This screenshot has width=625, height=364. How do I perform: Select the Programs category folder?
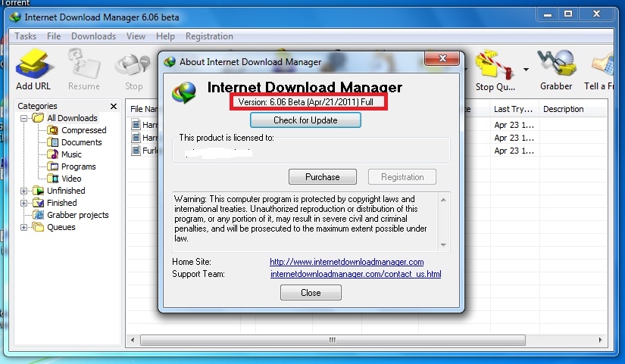(71, 166)
